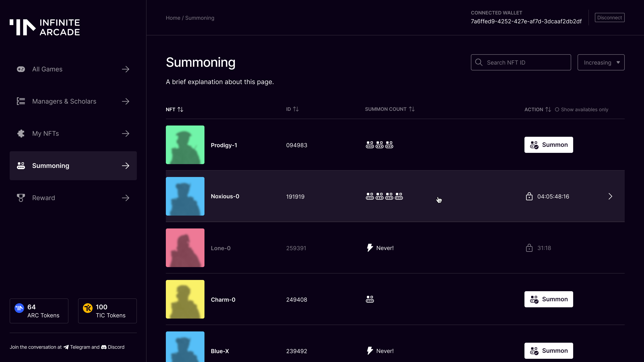Toggle sort order on ID column
The width and height of the screenshot is (644, 362).
[x=296, y=109]
